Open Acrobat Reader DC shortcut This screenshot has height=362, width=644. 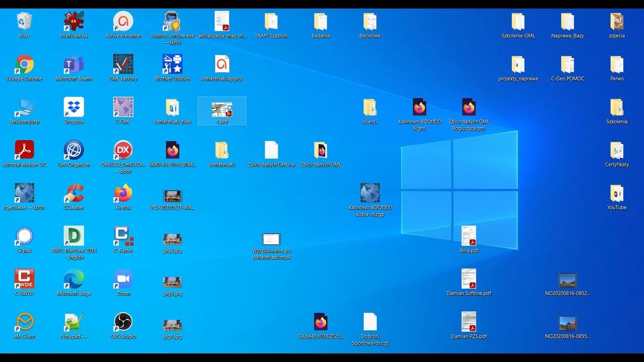24,150
